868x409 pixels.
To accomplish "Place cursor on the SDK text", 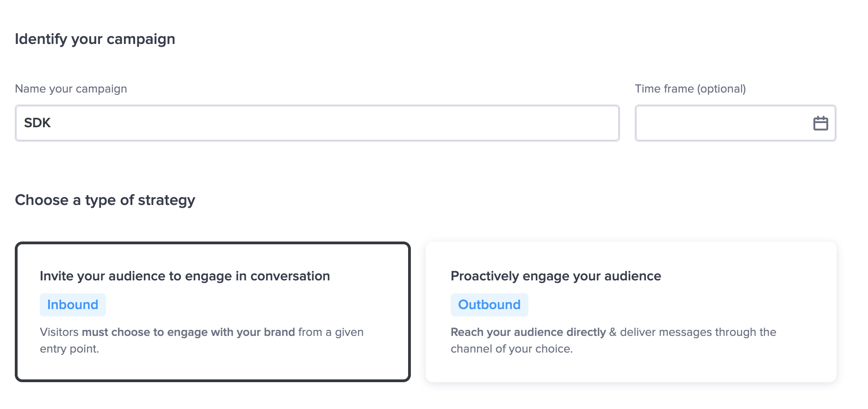I will point(37,123).
